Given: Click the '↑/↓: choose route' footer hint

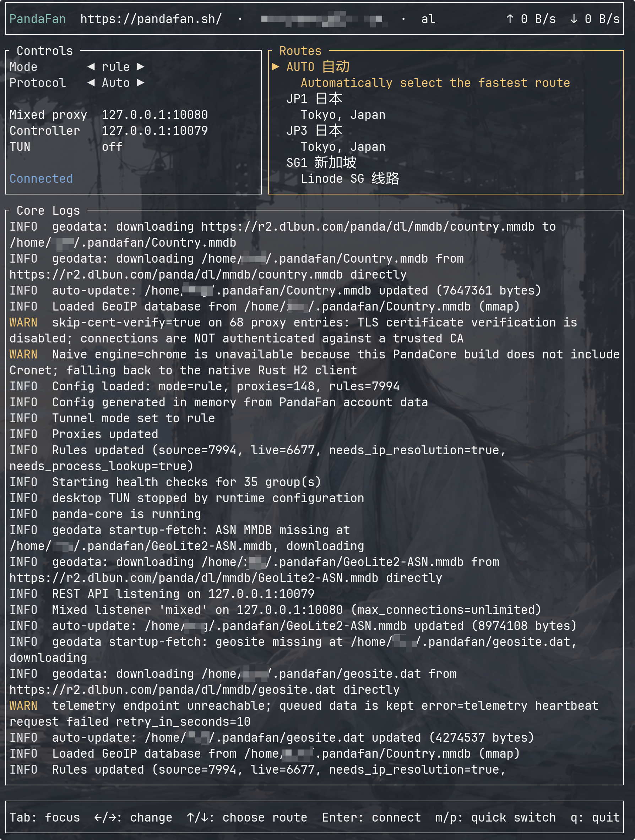Looking at the screenshot, I should [x=247, y=817].
